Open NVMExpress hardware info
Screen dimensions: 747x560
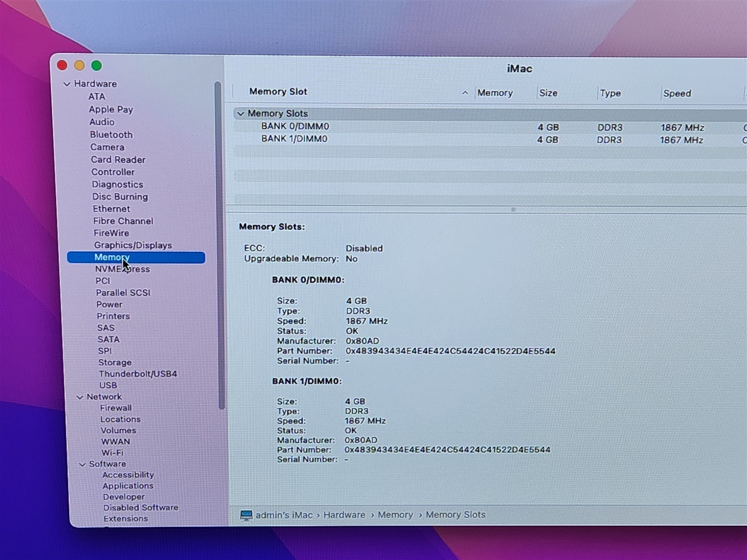122,269
